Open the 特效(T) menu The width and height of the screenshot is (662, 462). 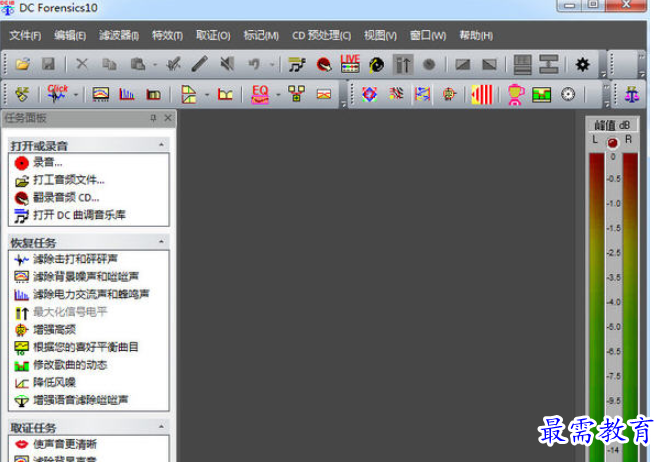[167, 35]
